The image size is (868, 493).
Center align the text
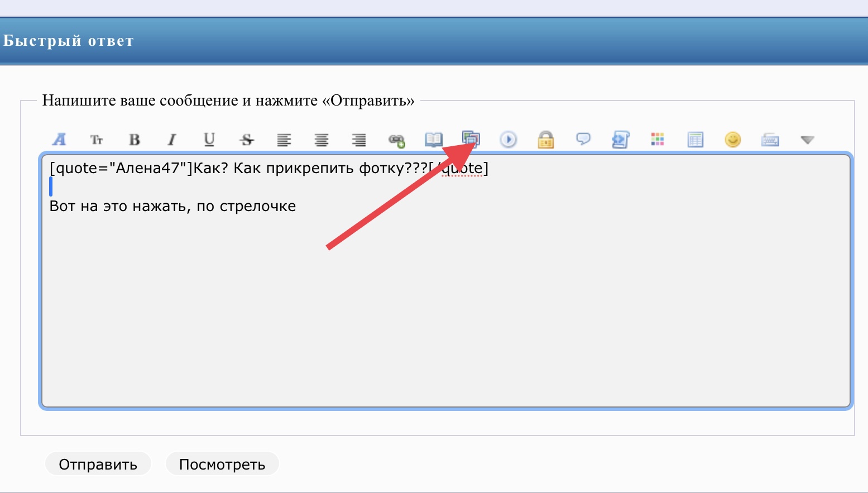click(322, 140)
